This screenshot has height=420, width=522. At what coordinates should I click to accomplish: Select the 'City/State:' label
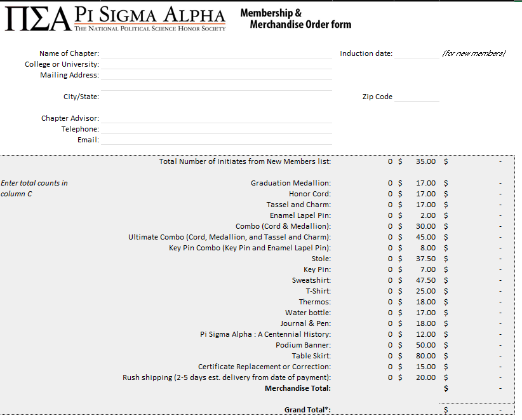[x=81, y=97]
